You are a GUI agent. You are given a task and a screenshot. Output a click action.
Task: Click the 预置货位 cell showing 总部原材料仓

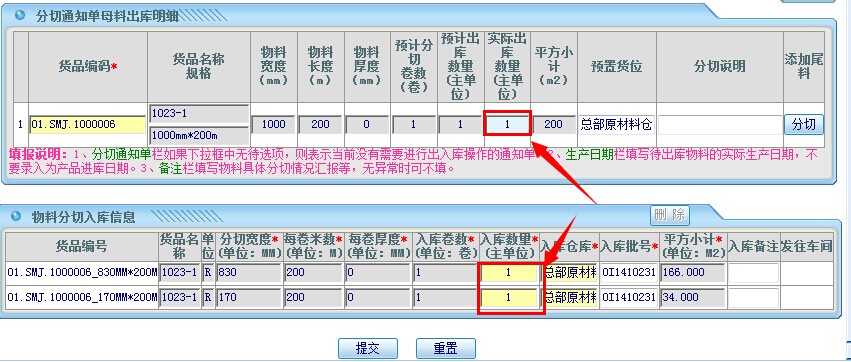(x=616, y=125)
